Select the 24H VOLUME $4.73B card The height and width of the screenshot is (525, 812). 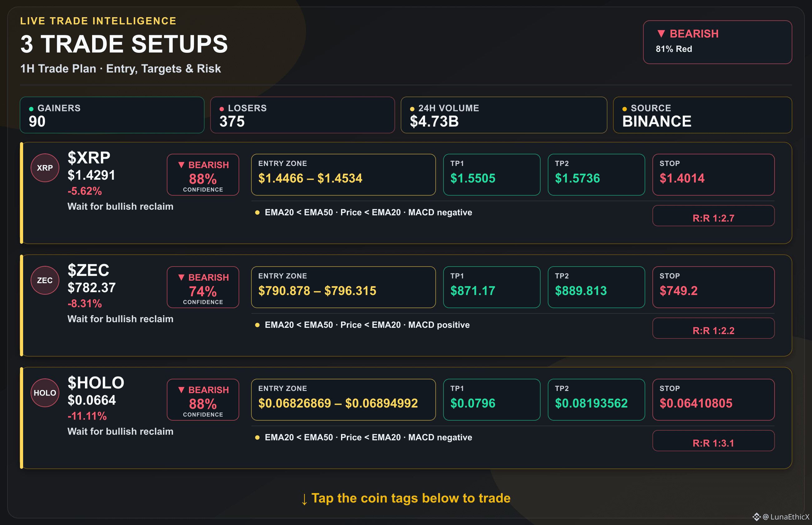(x=504, y=115)
